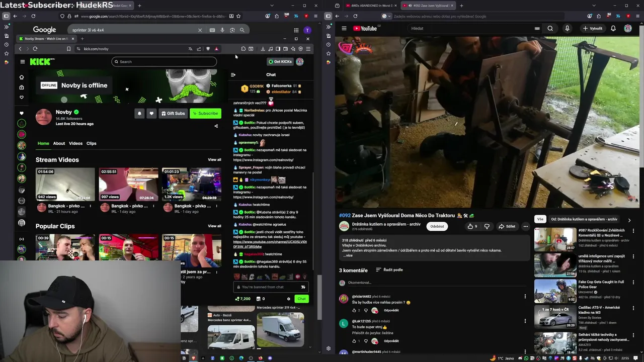Reload the kick.com/novby page
This screenshot has height=362, width=644.
click(35, 49)
